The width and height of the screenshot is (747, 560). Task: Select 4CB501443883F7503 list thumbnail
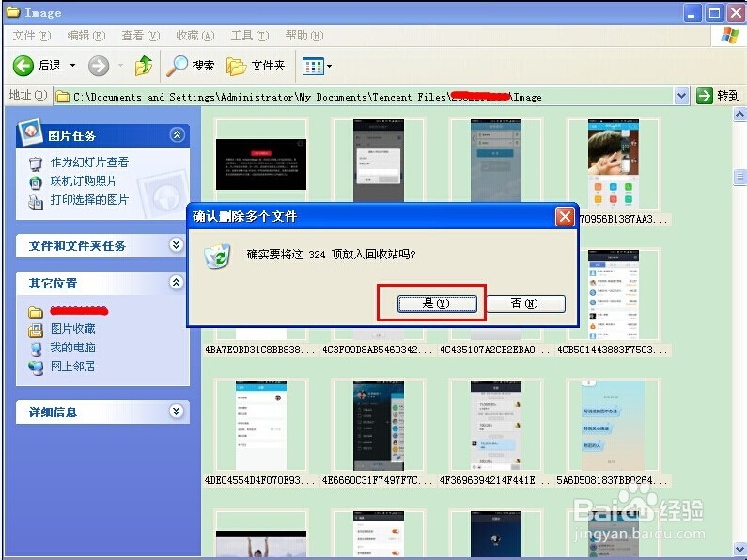pos(614,294)
